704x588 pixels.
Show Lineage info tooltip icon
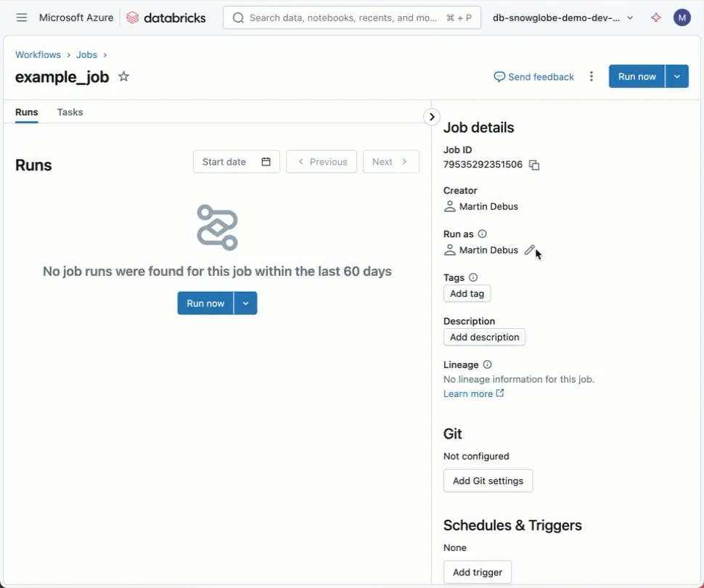487,364
